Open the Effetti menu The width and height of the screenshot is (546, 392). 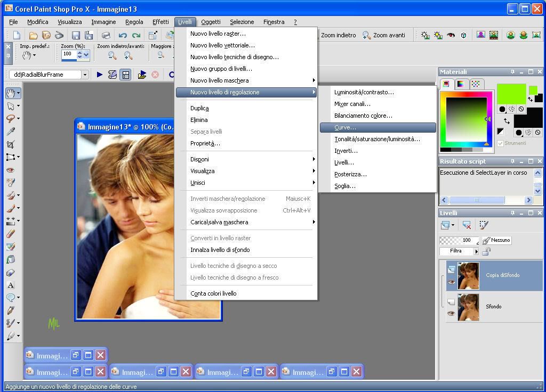[x=160, y=22]
